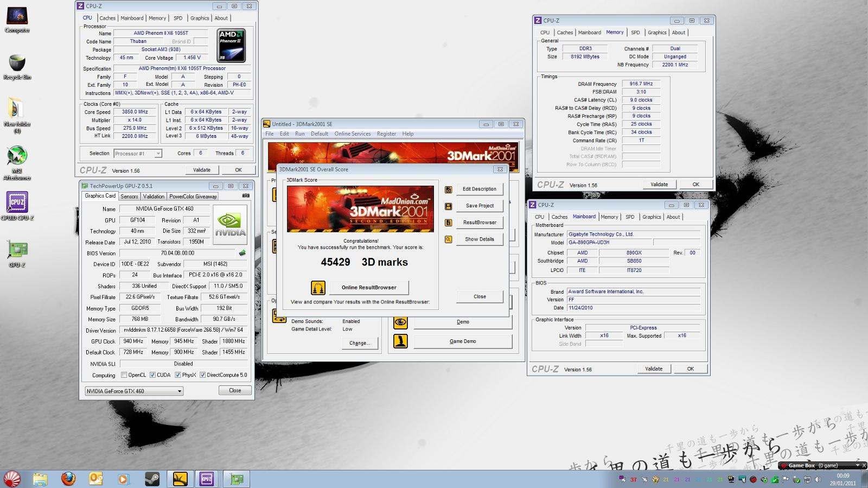Click the Close button in GPU-Z
868x488 pixels.
coord(235,391)
